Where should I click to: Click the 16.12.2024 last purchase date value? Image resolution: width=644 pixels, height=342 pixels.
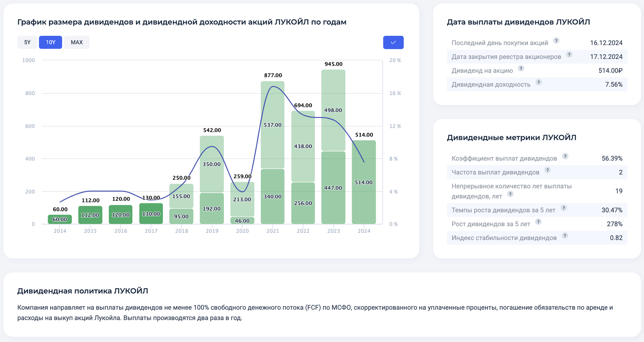[x=606, y=43]
